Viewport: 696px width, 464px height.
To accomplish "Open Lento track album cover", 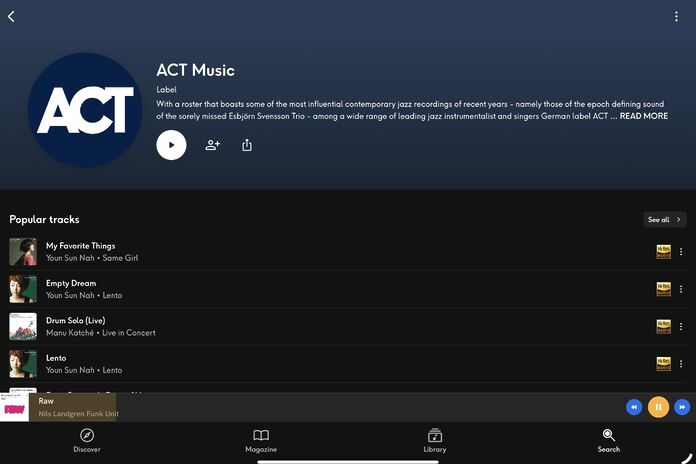I will (x=23, y=364).
